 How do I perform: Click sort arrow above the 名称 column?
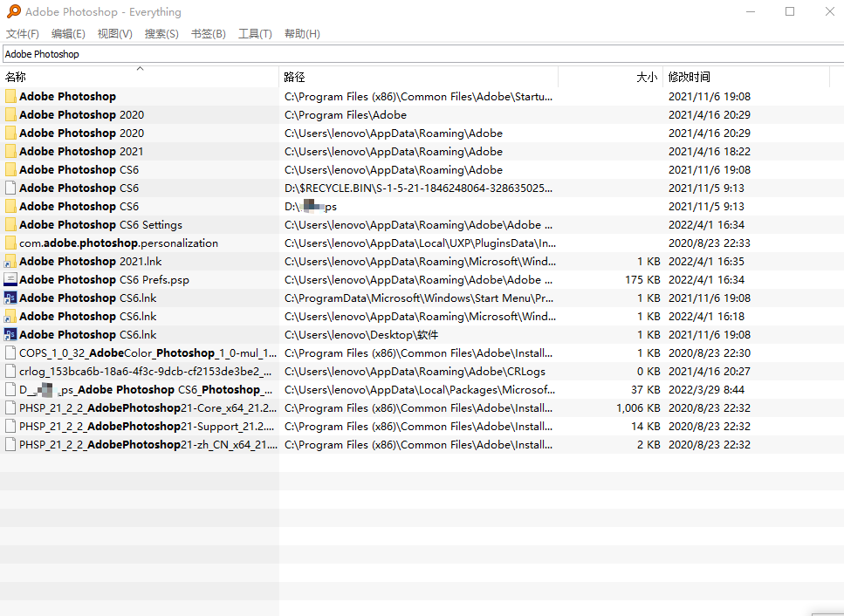(140, 68)
